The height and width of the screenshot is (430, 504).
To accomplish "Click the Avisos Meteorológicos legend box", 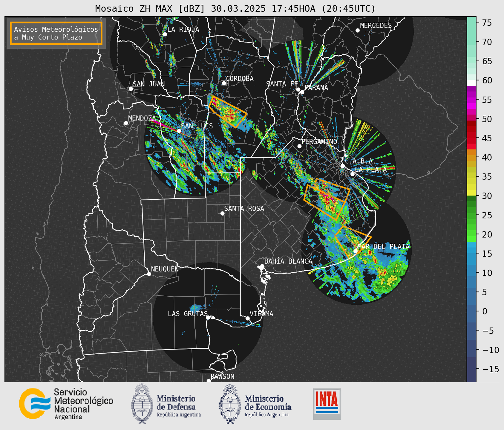I will [x=56, y=33].
